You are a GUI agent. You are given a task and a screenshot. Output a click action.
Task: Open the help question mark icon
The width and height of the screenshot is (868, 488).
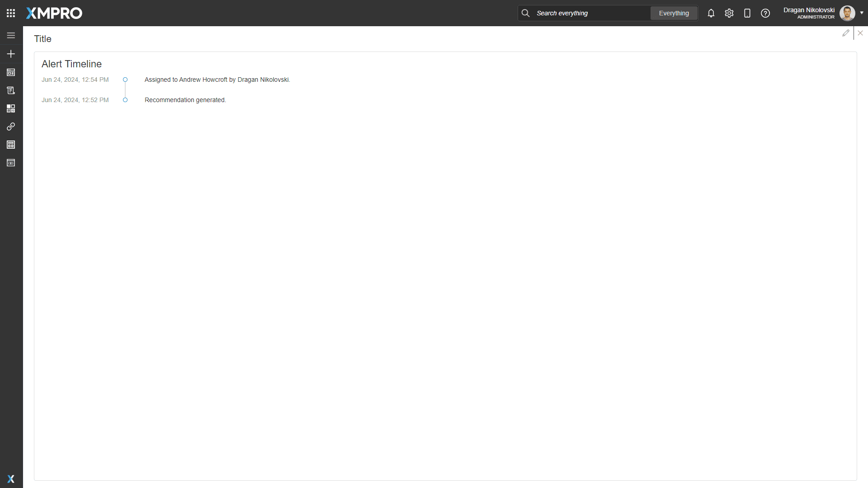pos(765,13)
